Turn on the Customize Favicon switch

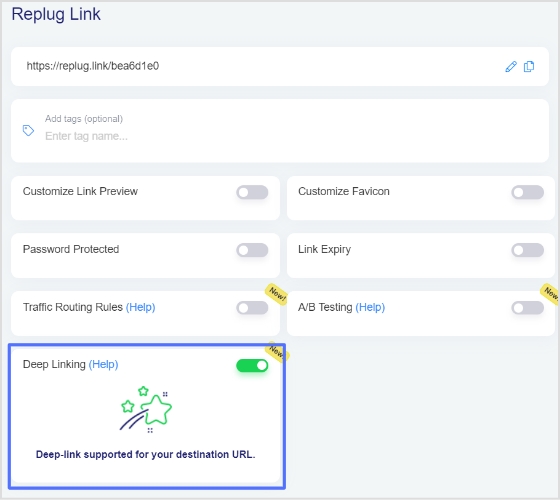pos(528,192)
